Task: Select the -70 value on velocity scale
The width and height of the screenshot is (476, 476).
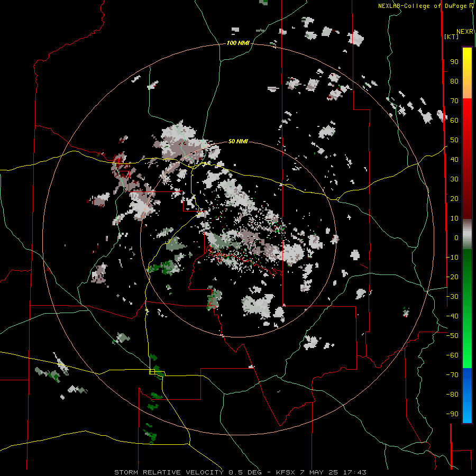Action: point(452,375)
